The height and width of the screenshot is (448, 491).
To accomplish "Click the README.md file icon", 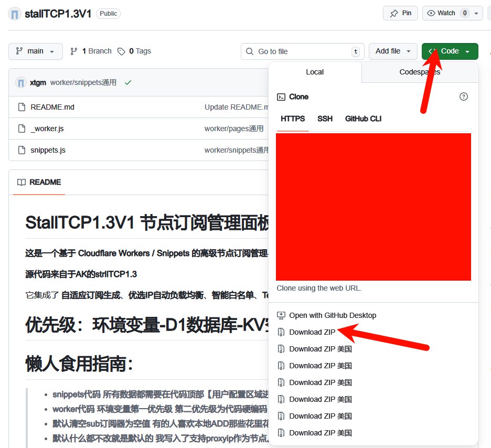I will pyautogui.click(x=22, y=107).
